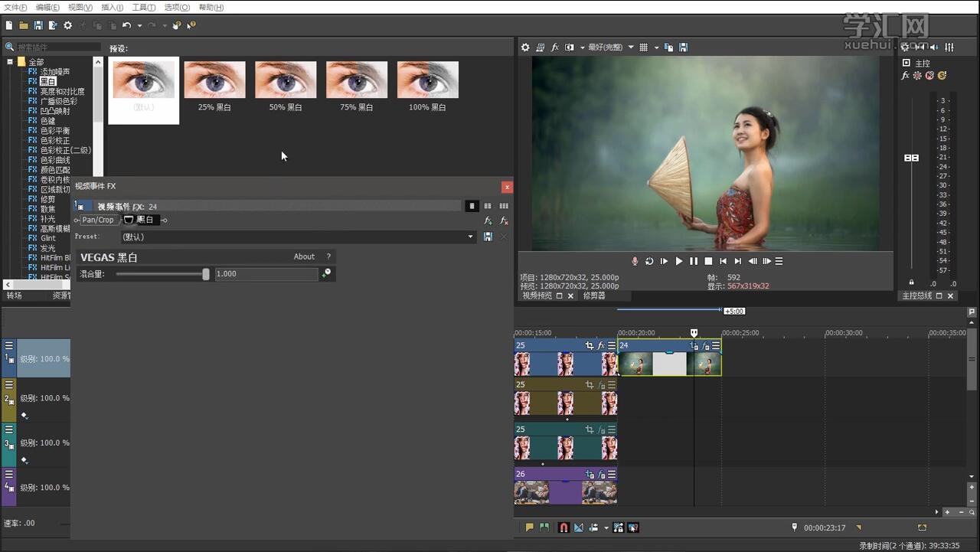Open the plug-in chain fx+ icon
The image size is (980, 552).
[x=488, y=220]
